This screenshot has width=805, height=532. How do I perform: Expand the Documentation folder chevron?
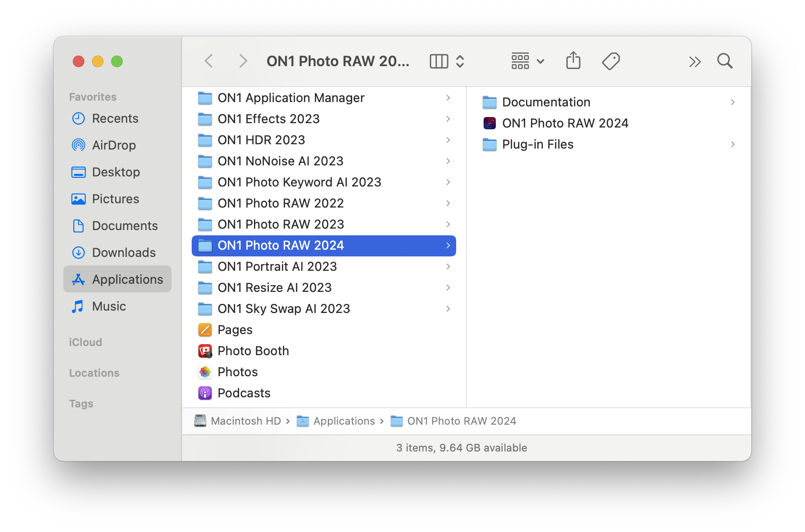coord(733,102)
